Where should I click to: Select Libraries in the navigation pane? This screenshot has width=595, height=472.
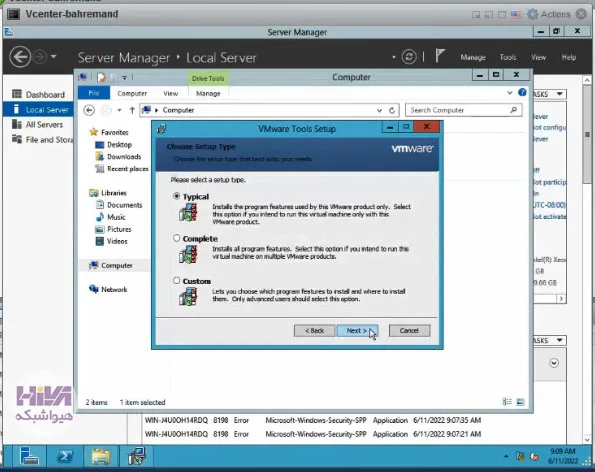click(113, 193)
